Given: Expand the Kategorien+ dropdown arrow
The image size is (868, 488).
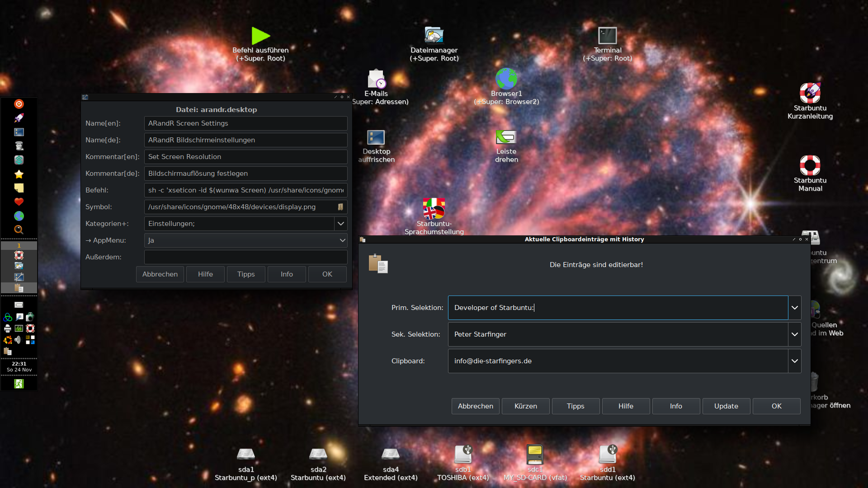Looking at the screenshot, I should click(x=341, y=224).
